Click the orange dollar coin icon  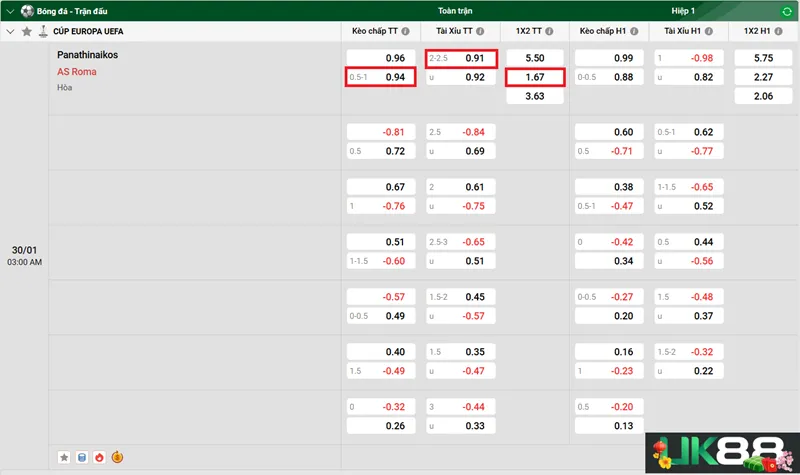click(117, 457)
